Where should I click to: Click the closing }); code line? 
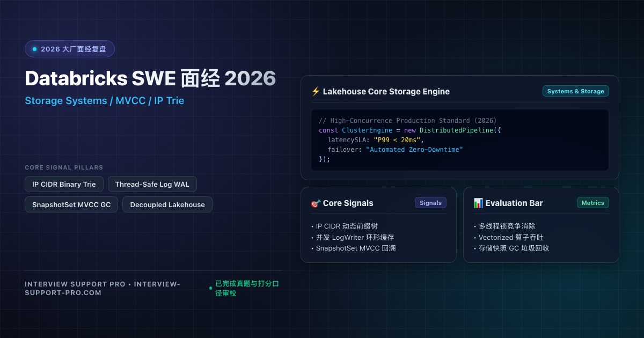pos(324,159)
